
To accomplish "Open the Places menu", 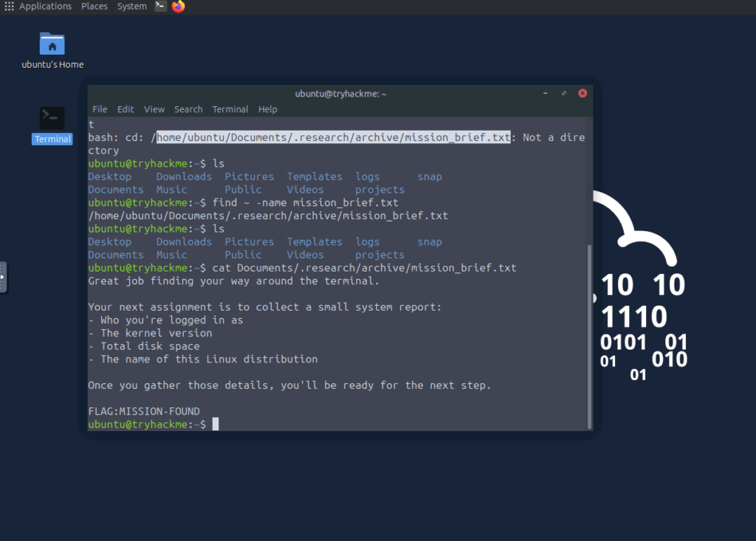I will [x=94, y=7].
